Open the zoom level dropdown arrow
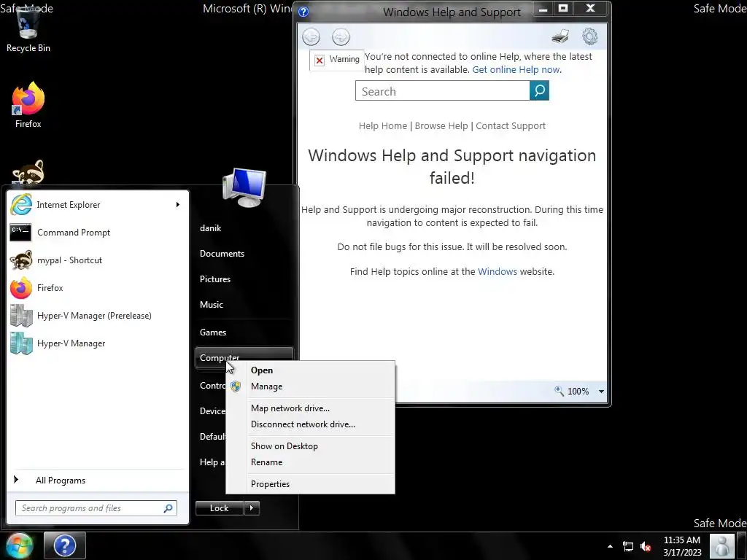 click(x=601, y=392)
